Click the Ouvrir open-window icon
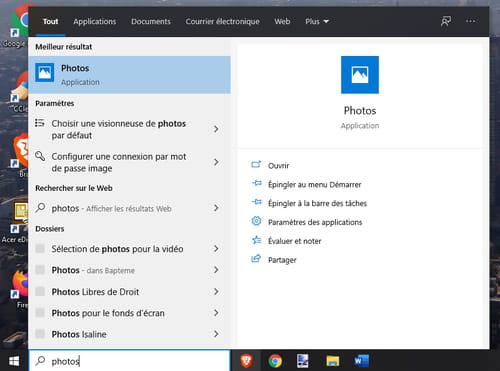 [x=256, y=164]
